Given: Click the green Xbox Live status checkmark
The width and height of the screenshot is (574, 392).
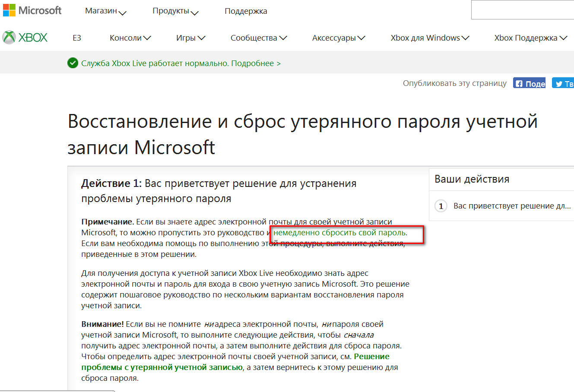Looking at the screenshot, I should coord(73,63).
